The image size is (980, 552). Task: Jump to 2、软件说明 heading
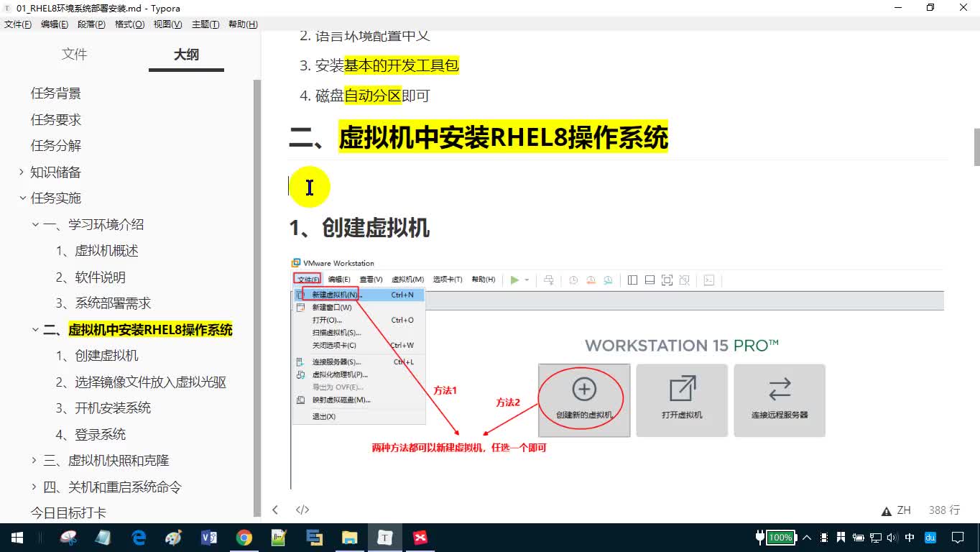[x=91, y=277]
